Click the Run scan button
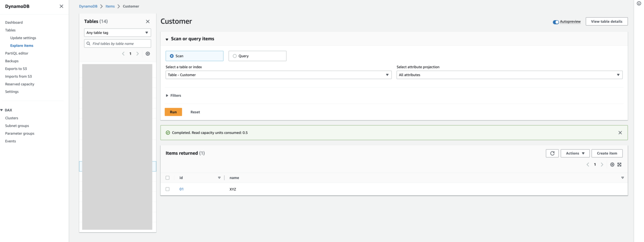This screenshot has height=242, width=644. tap(173, 112)
